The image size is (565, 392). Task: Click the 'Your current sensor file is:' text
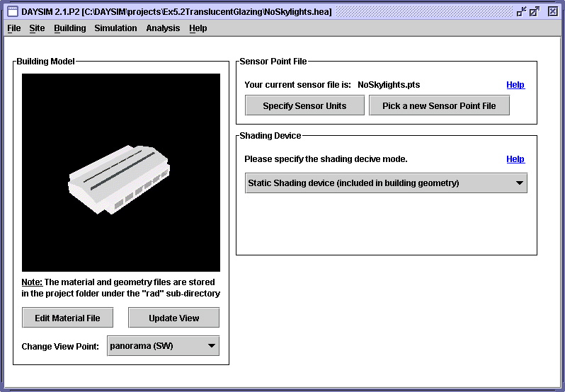point(297,85)
